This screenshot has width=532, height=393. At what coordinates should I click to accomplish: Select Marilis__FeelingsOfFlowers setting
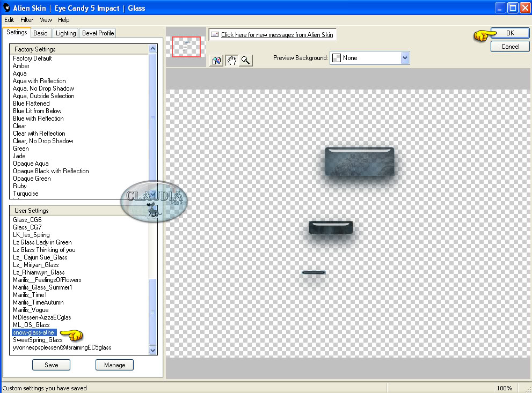[x=47, y=279]
